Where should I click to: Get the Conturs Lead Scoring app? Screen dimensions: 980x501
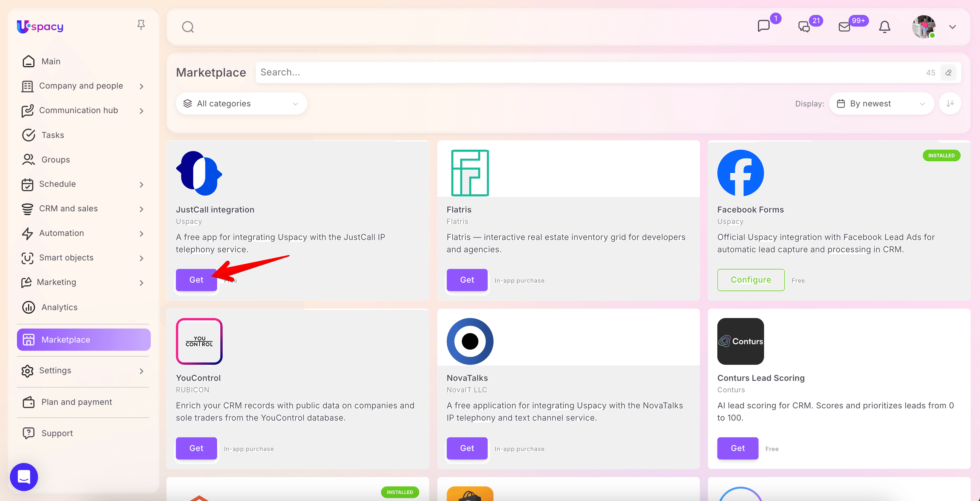pyautogui.click(x=738, y=448)
